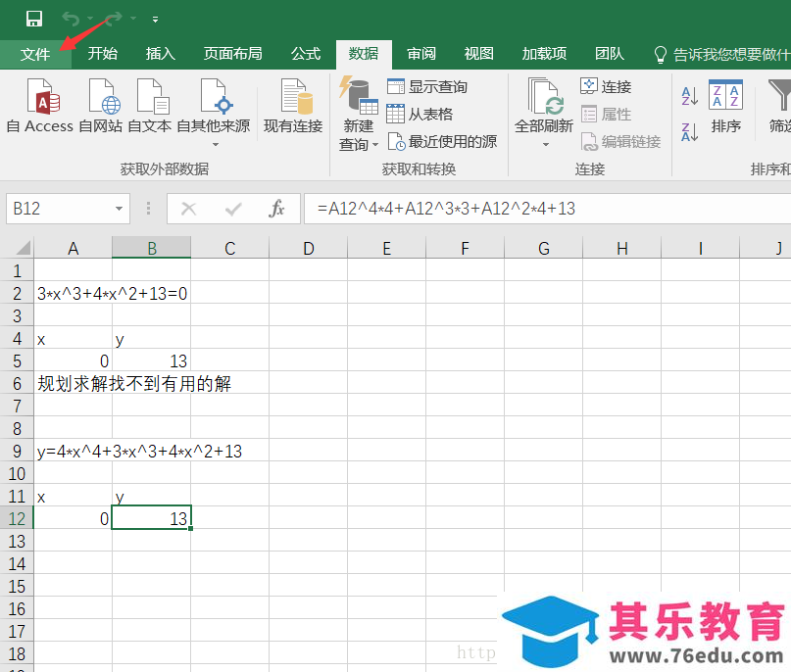The image size is (791, 672).
Task: Select column A header
Action: pyautogui.click(x=74, y=248)
